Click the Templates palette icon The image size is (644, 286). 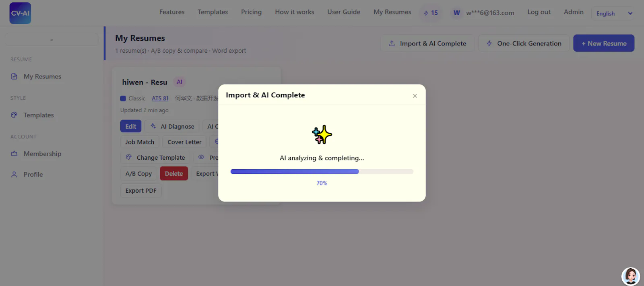pyautogui.click(x=14, y=115)
